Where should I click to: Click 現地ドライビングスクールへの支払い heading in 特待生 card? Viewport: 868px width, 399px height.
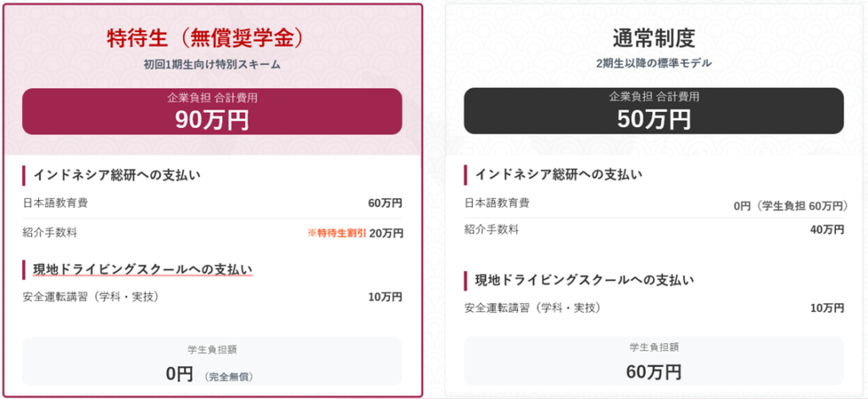(x=142, y=269)
